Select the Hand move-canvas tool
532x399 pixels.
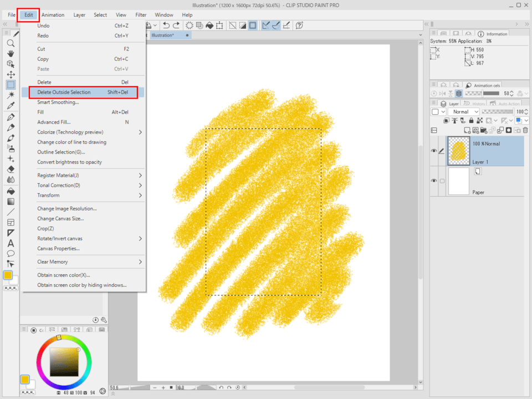(11, 54)
